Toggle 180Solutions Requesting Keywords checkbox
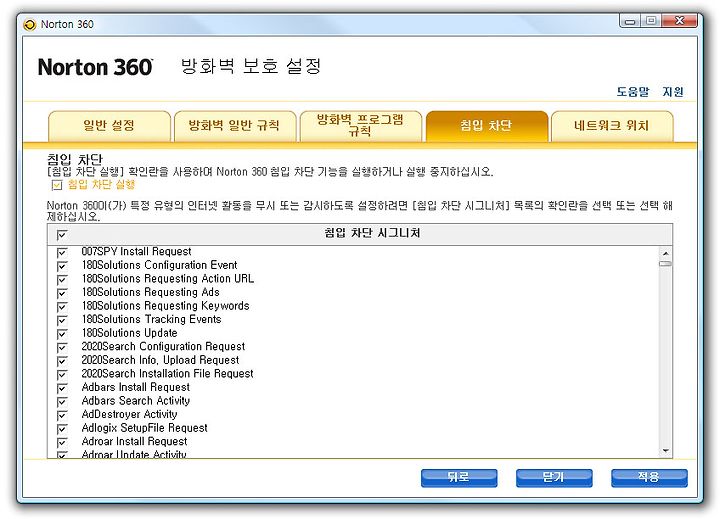Screen dimensions: 720x519 point(62,307)
